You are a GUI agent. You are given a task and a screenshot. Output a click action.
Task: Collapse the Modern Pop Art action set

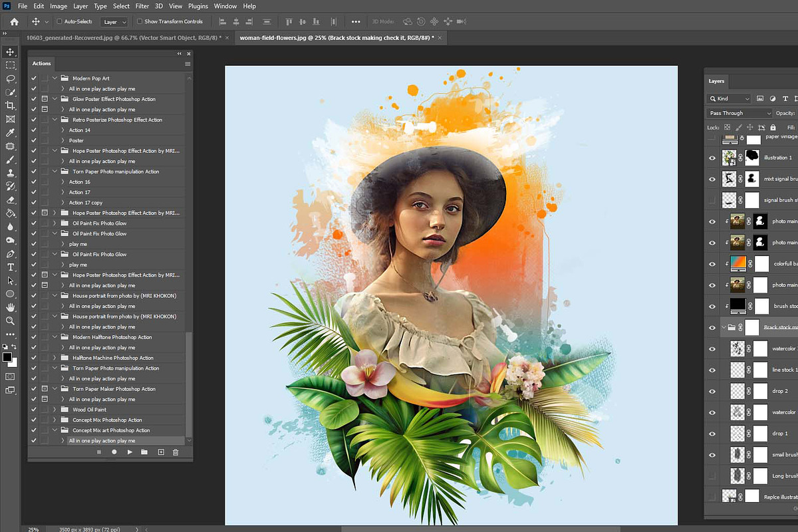[55, 78]
